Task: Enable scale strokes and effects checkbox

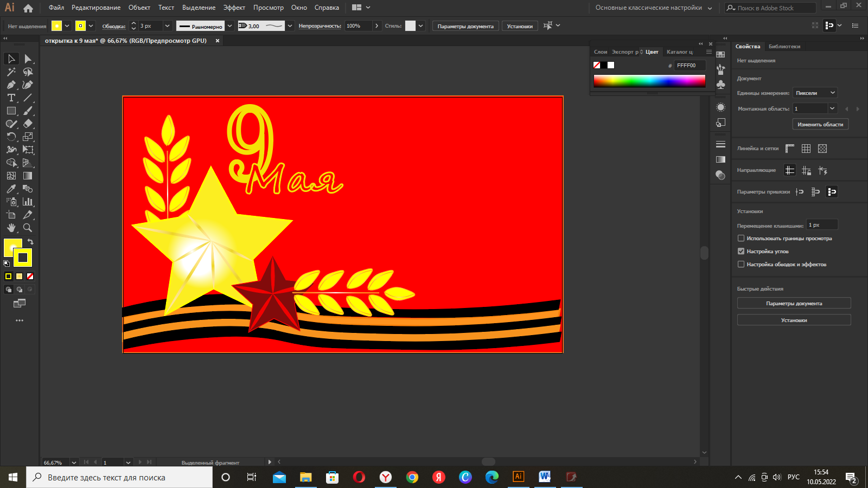Action: tap(741, 264)
